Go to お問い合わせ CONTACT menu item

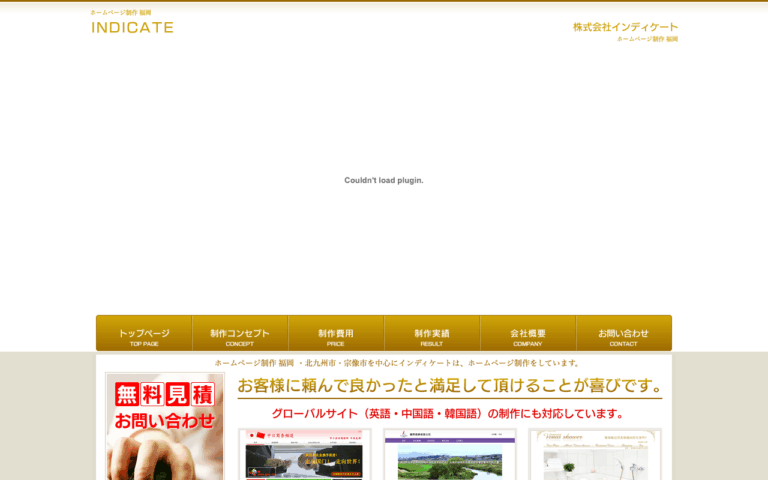pos(624,333)
